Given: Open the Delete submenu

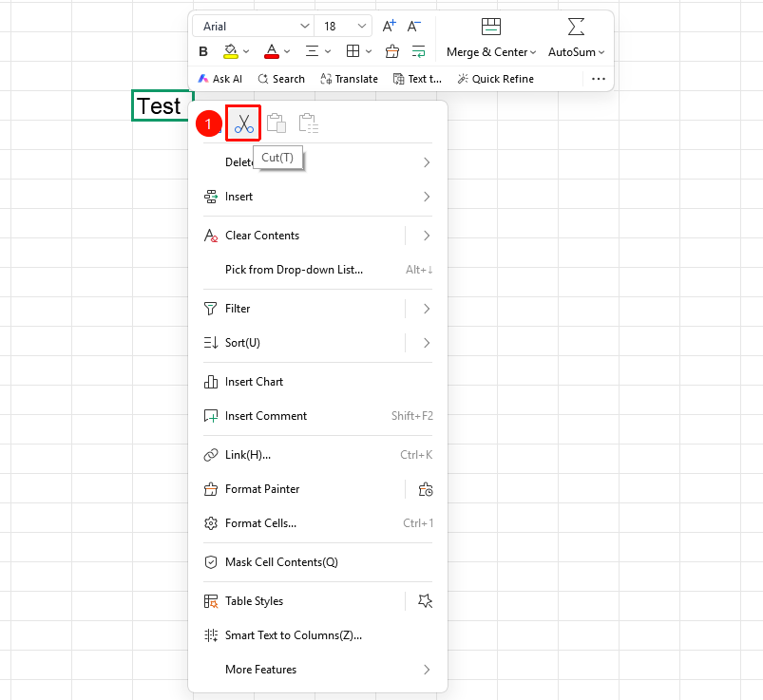Looking at the screenshot, I should (317, 162).
